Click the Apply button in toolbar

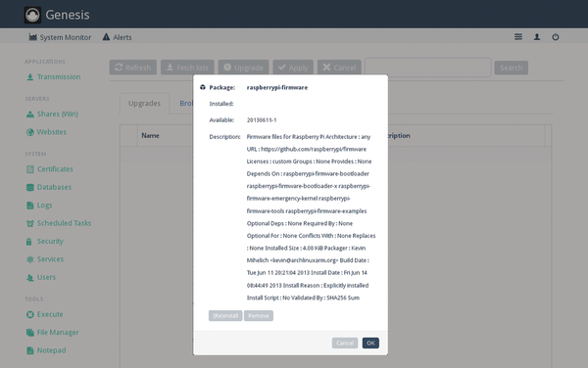point(293,68)
